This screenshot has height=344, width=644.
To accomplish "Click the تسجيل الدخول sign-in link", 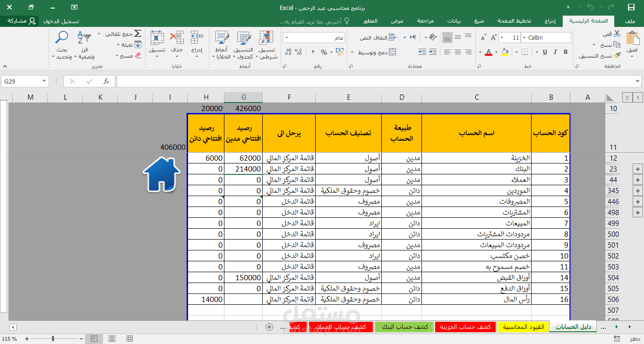I will [61, 21].
